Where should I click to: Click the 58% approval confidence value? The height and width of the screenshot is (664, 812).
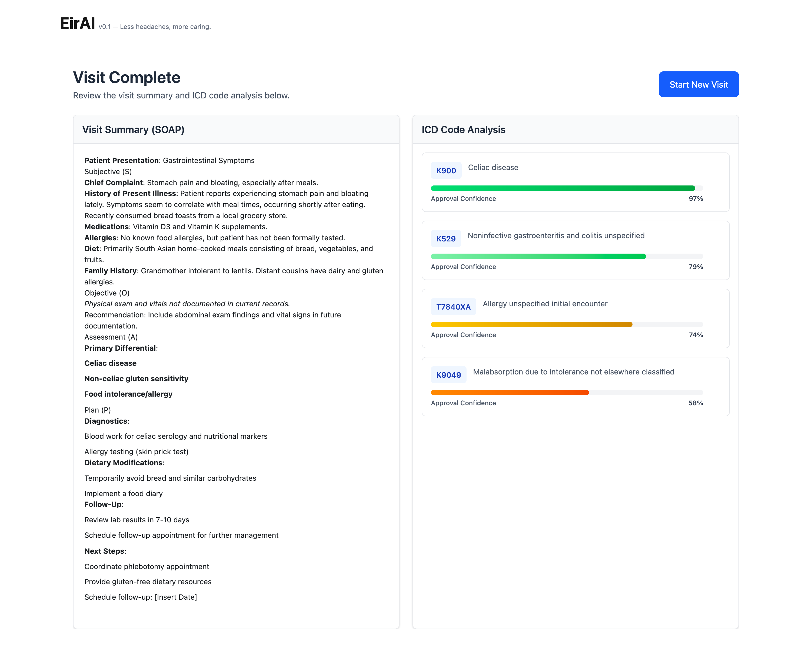point(695,403)
